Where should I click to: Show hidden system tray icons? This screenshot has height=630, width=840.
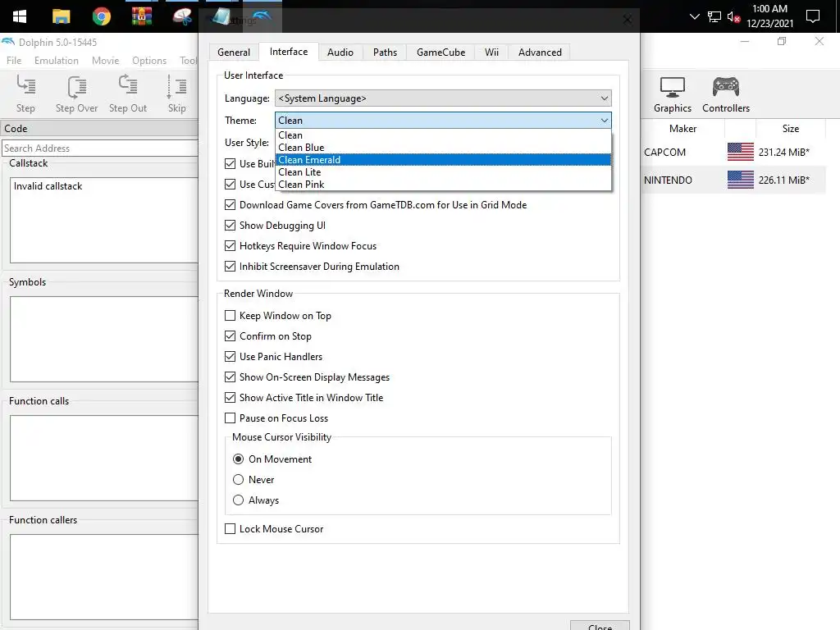694,16
